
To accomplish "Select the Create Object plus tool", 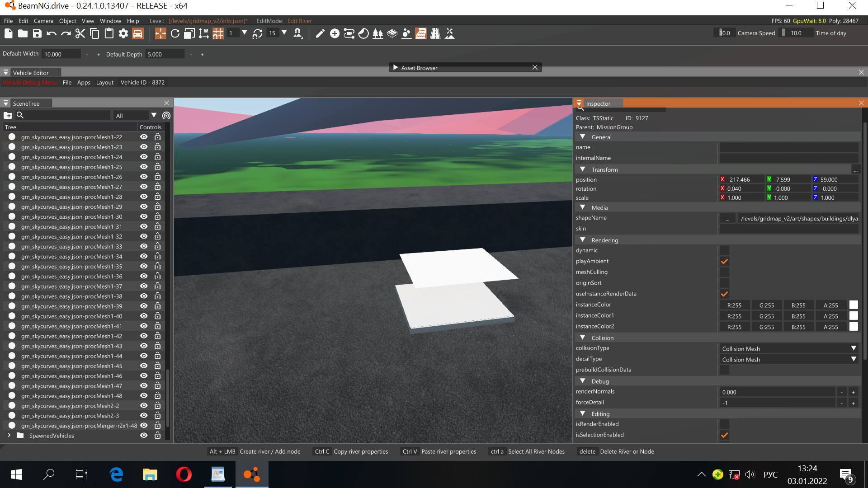I will click(335, 33).
